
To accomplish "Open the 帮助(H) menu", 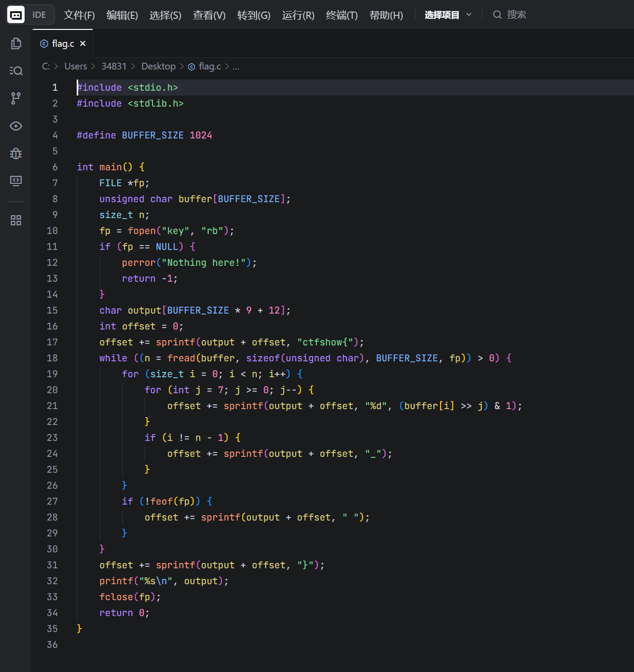I will pyautogui.click(x=386, y=15).
